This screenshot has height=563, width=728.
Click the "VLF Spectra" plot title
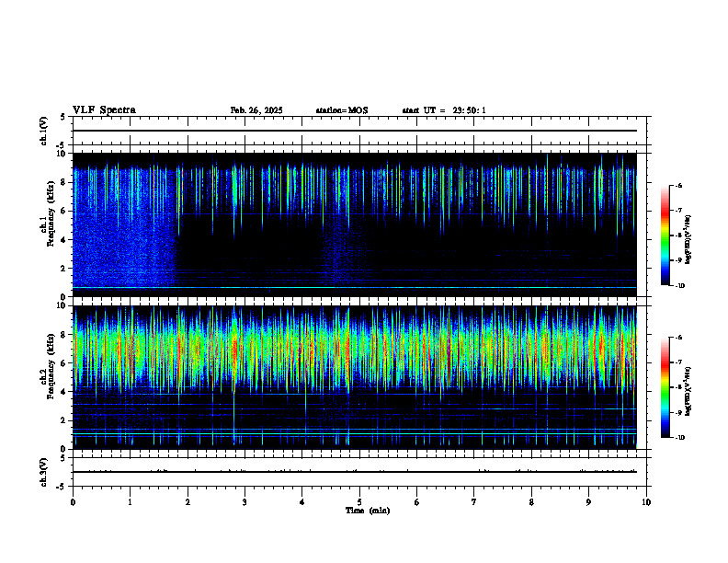[x=104, y=110]
